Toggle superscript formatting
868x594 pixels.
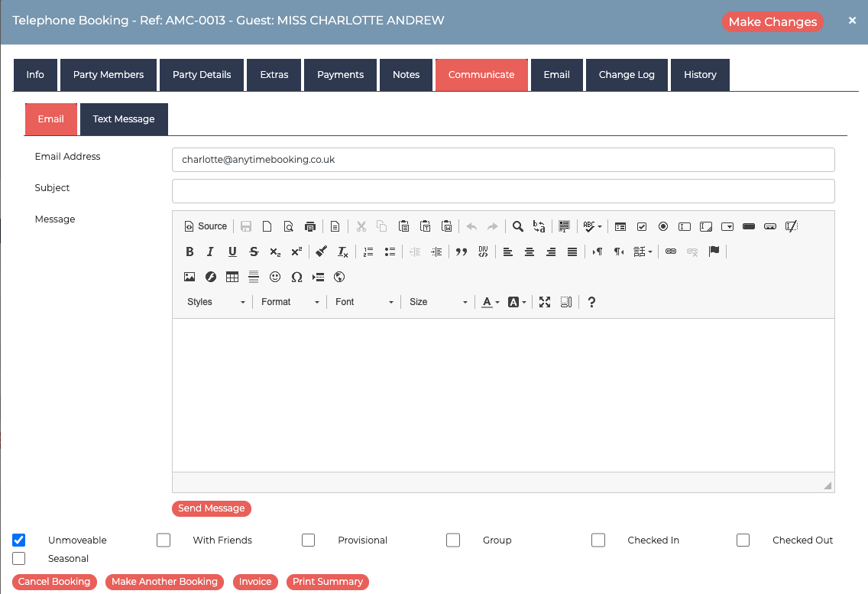[296, 252]
